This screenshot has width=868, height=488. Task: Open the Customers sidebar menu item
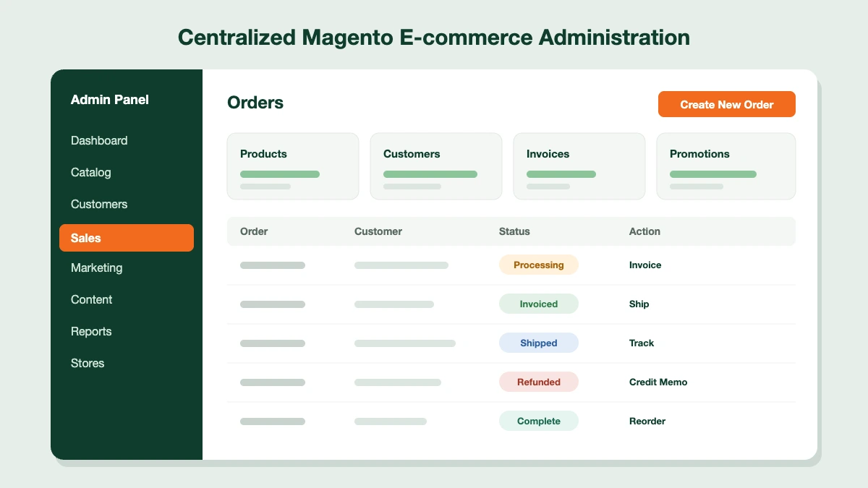pyautogui.click(x=99, y=204)
